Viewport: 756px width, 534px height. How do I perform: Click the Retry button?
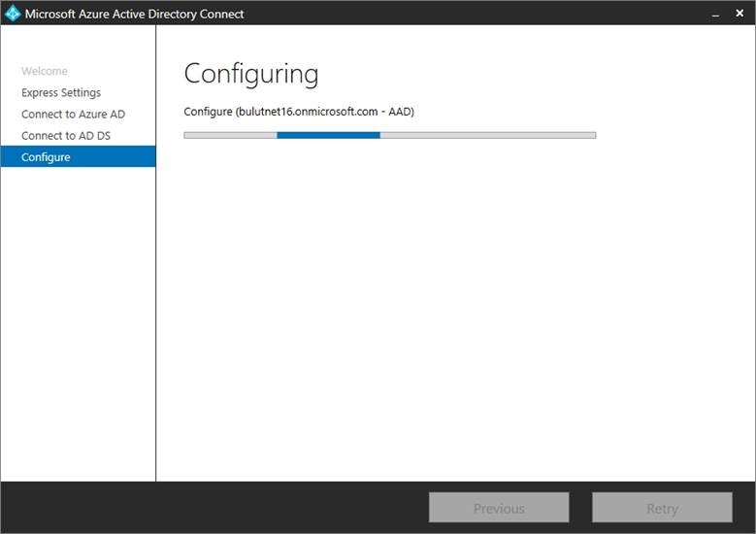pos(662,508)
